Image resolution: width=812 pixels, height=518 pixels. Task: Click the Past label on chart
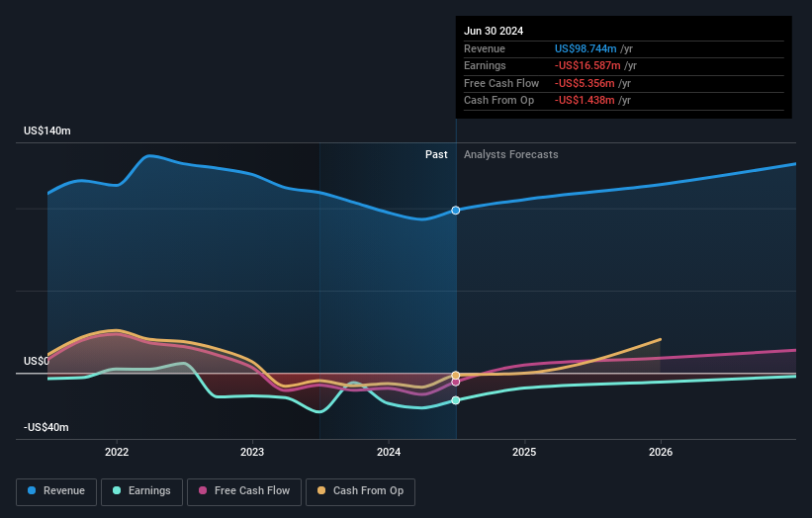pyautogui.click(x=436, y=154)
